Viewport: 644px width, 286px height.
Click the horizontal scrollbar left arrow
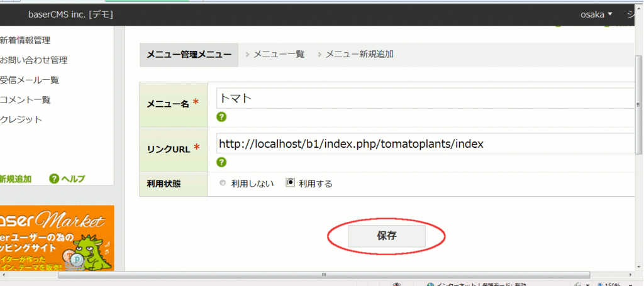click(4, 275)
